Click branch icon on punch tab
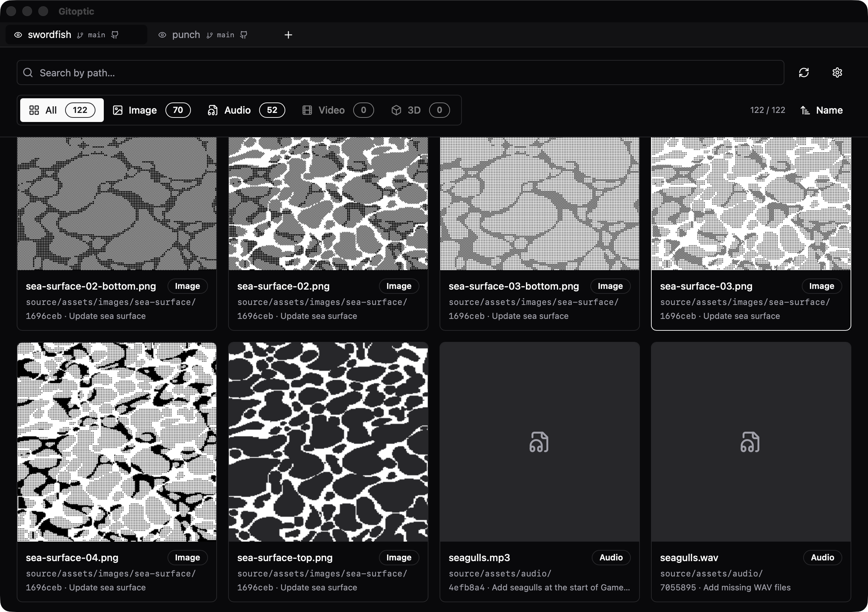 [x=209, y=35]
